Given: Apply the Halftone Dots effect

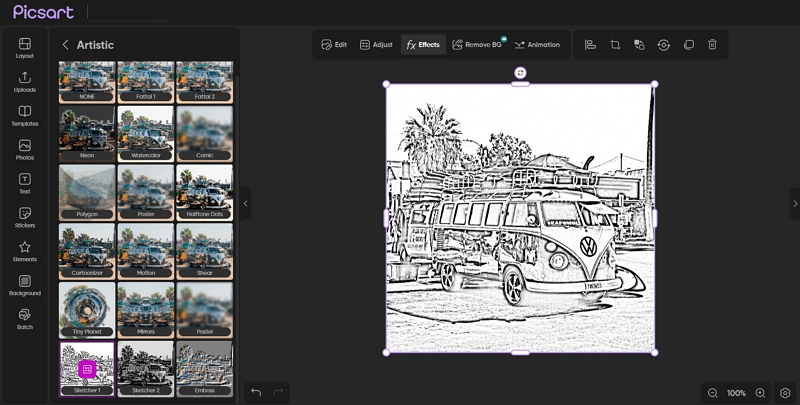Looking at the screenshot, I should [205, 192].
